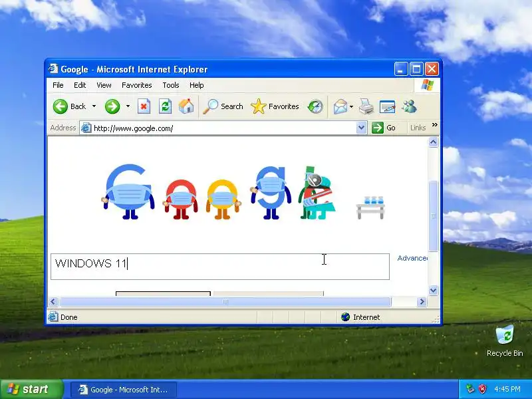Viewport: 532px width, 399px height.
Task: Open the Help menu
Action: [x=196, y=85]
